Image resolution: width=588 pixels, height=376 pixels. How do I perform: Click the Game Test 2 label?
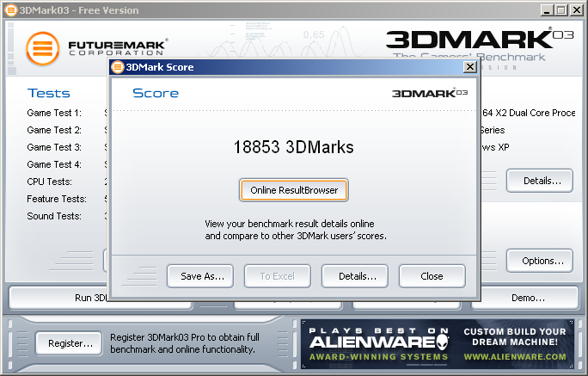coord(54,130)
